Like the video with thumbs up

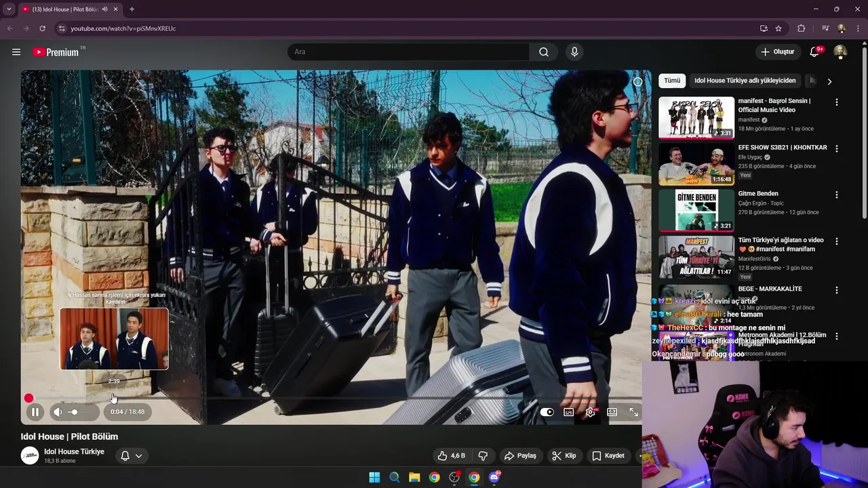point(452,455)
